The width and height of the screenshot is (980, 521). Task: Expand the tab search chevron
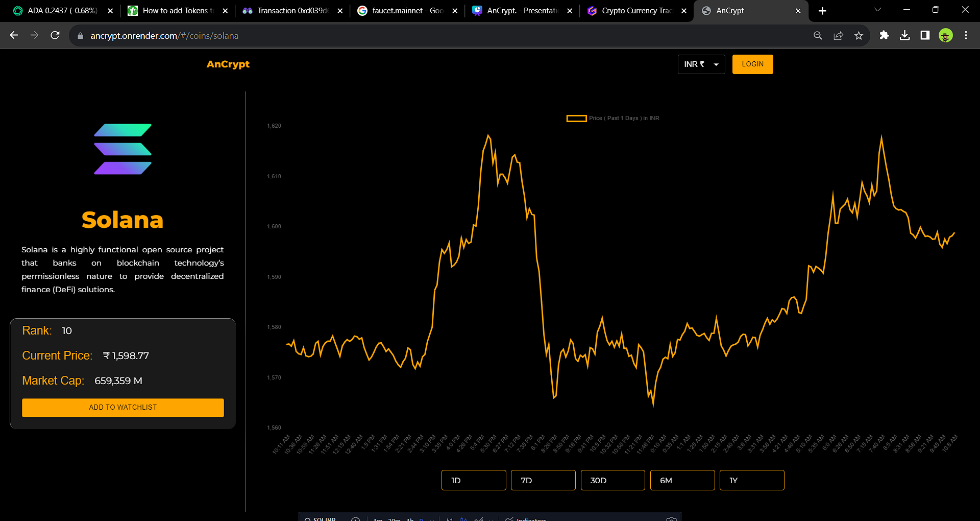click(878, 10)
